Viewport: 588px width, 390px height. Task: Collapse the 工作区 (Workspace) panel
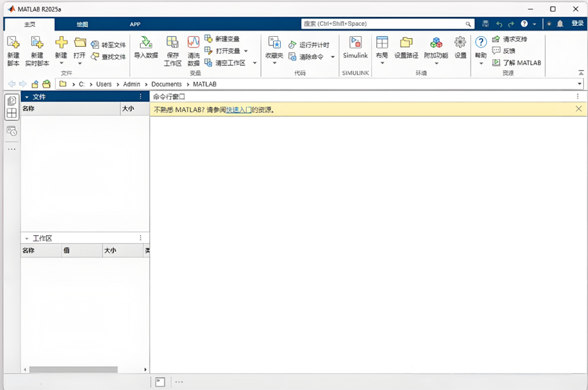pyautogui.click(x=27, y=238)
